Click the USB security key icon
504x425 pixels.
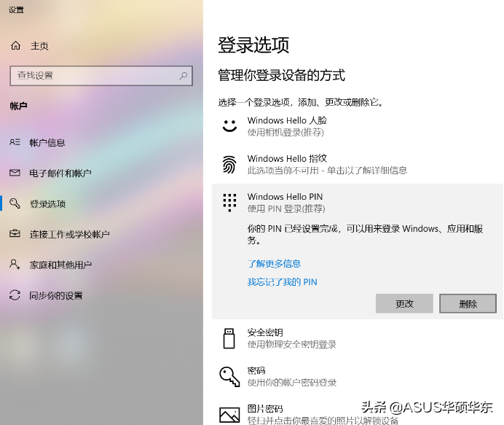[x=229, y=338]
